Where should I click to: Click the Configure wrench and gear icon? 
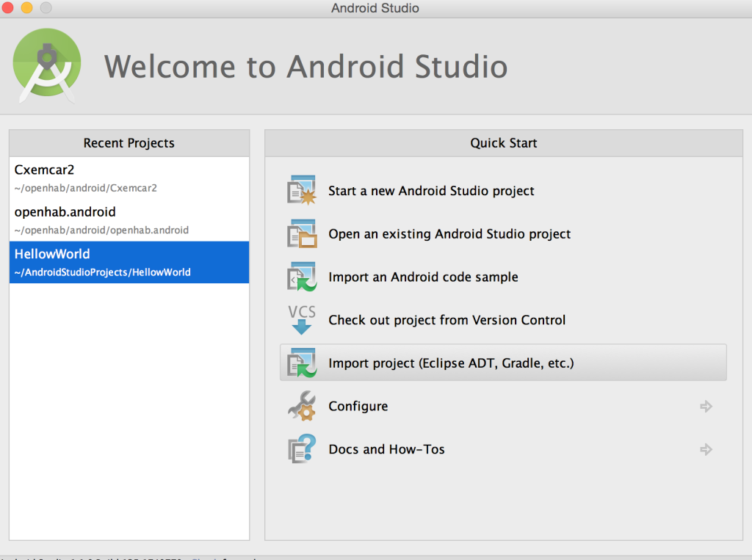(x=302, y=406)
